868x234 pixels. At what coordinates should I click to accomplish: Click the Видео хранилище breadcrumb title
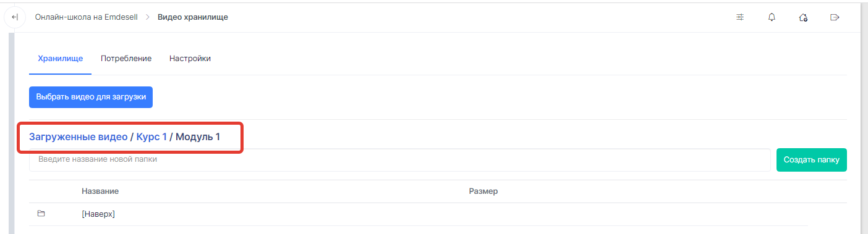[193, 17]
